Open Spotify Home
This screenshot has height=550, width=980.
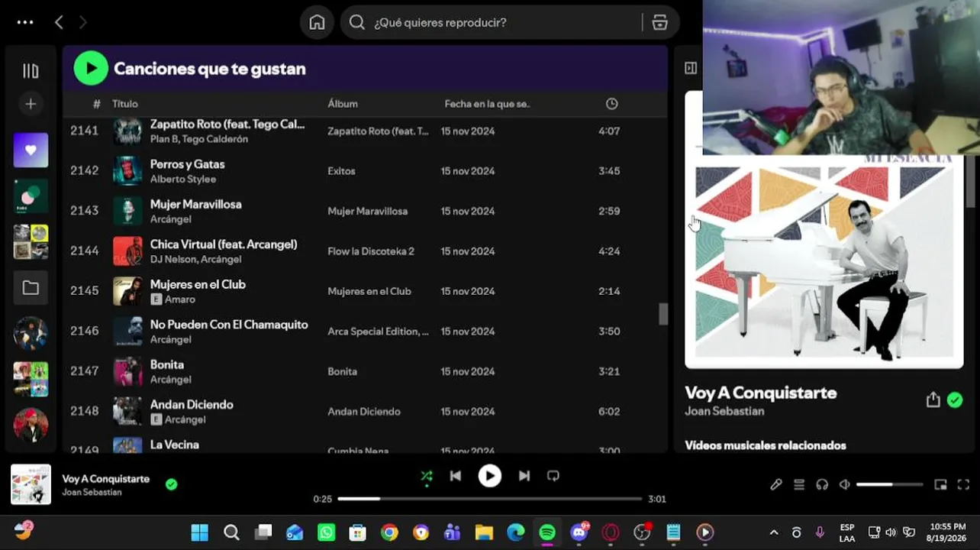coord(317,22)
